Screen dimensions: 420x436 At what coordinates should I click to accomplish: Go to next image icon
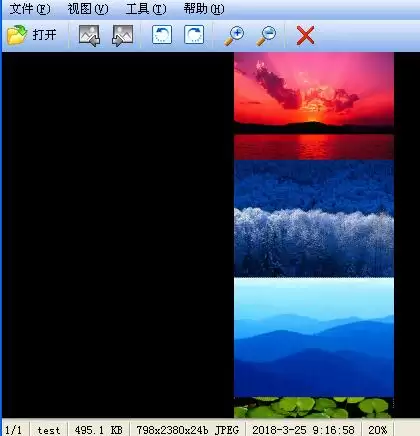click(122, 35)
